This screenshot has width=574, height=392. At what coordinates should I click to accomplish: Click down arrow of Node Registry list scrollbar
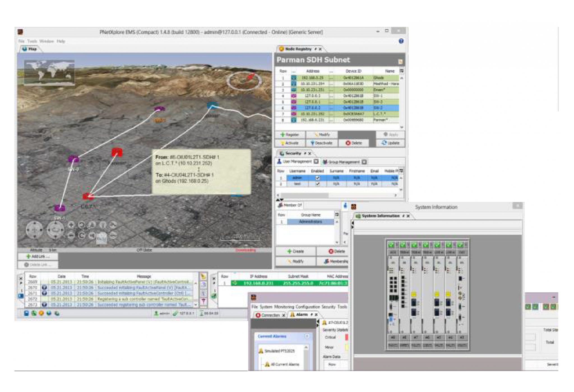[402, 127]
